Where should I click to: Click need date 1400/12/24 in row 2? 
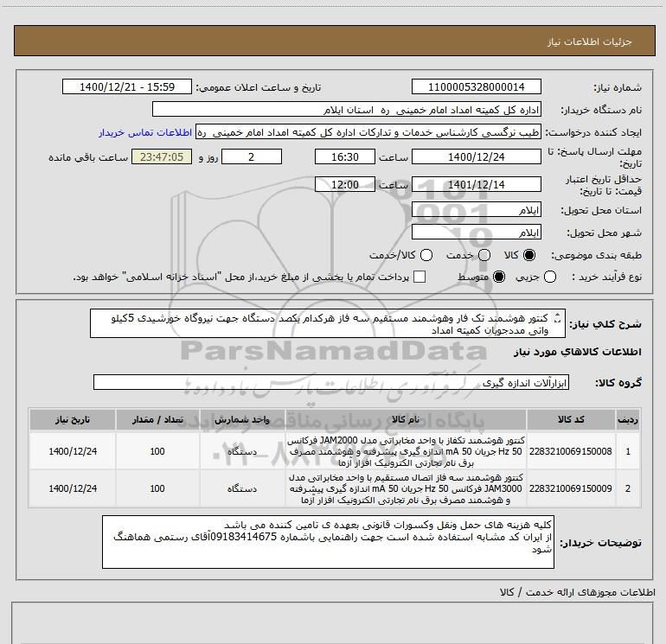[73, 488]
